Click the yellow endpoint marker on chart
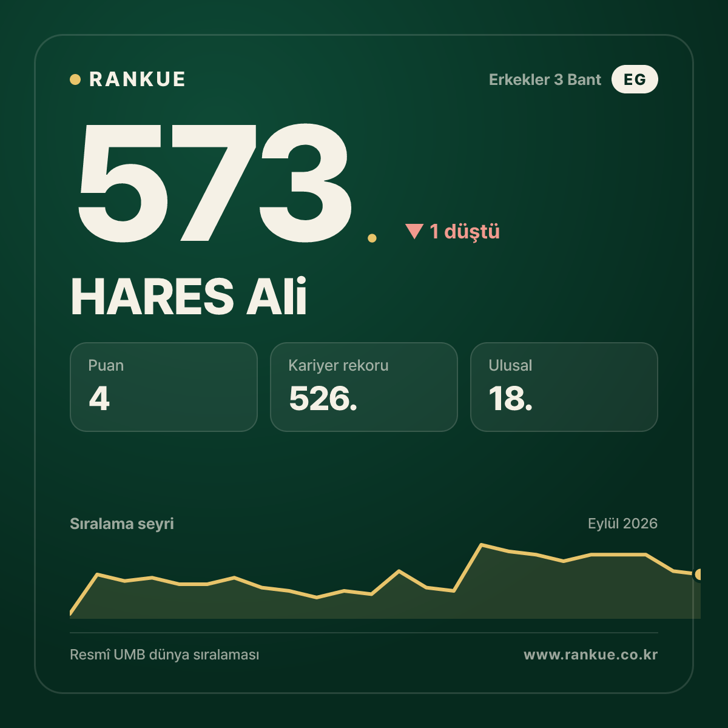Viewport: 728px width, 728px height. [699, 574]
